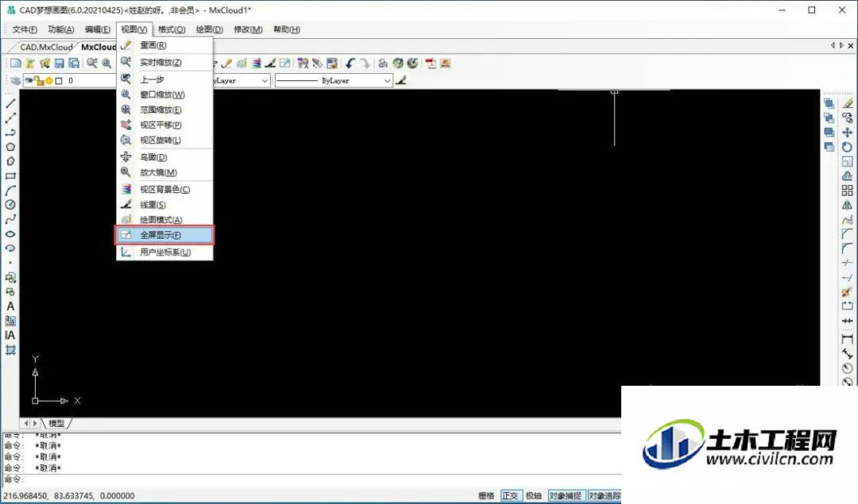This screenshot has width=858, height=504.
Task: Open the ByLayer color dropdown arrow
Action: click(x=265, y=80)
